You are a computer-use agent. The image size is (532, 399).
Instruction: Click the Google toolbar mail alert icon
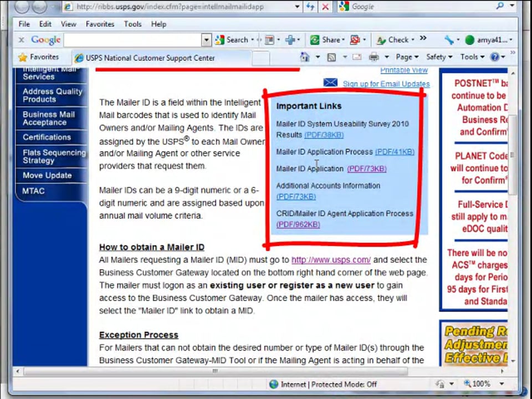355,40
